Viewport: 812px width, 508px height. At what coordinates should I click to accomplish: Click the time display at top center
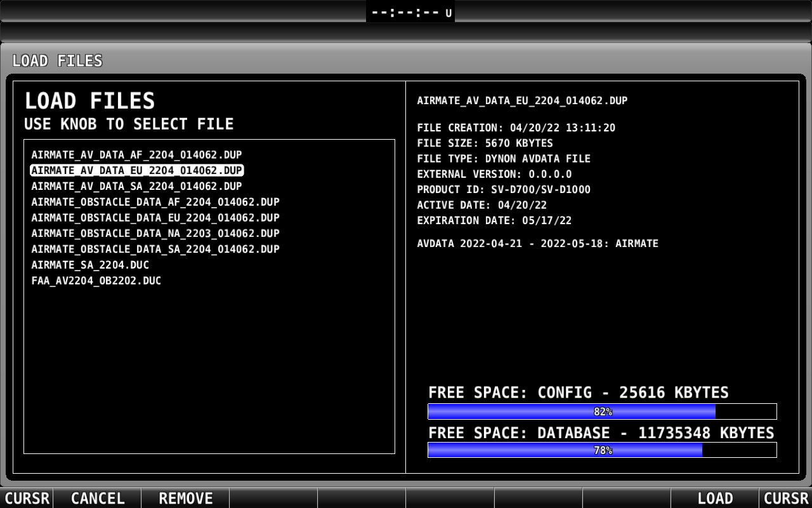[410, 13]
